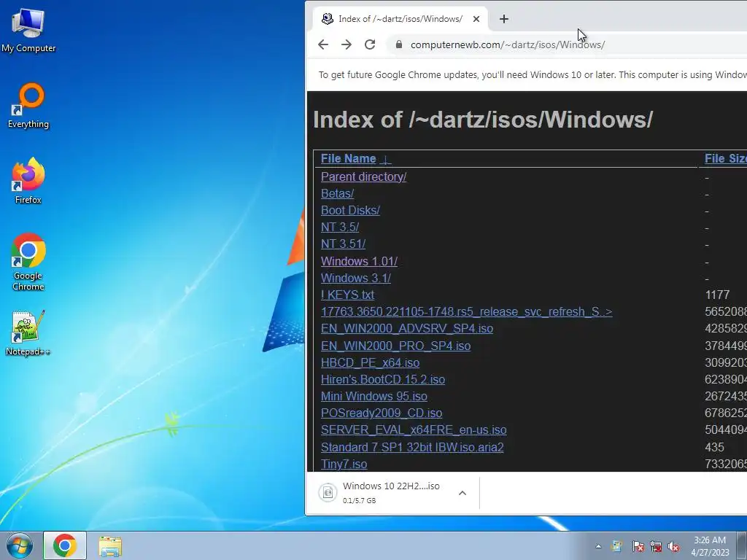Open the NT 3.51/ folder
747x560 pixels.
pyautogui.click(x=343, y=244)
